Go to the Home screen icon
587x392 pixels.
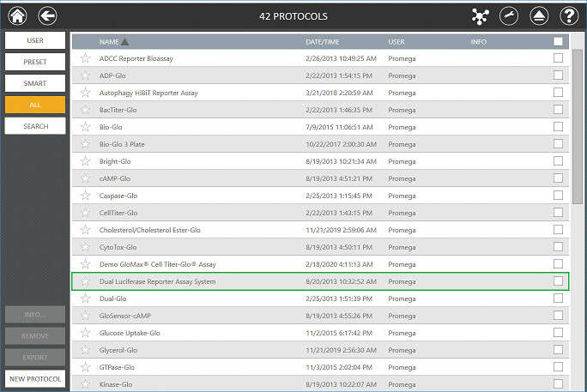[x=17, y=15]
